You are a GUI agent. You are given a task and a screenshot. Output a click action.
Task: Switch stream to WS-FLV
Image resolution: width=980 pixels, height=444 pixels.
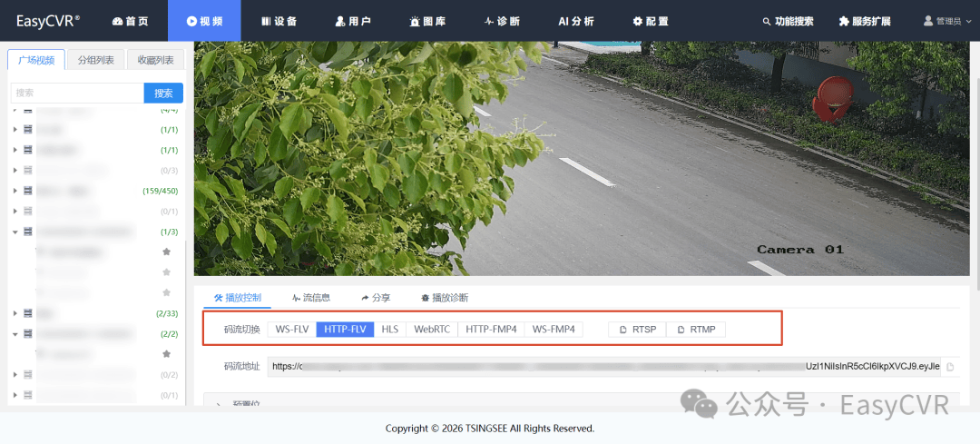pos(292,330)
